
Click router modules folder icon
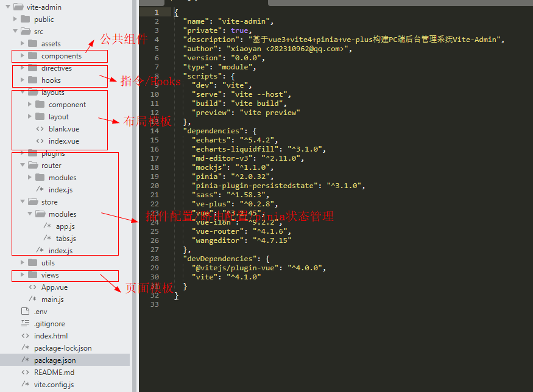40,177
